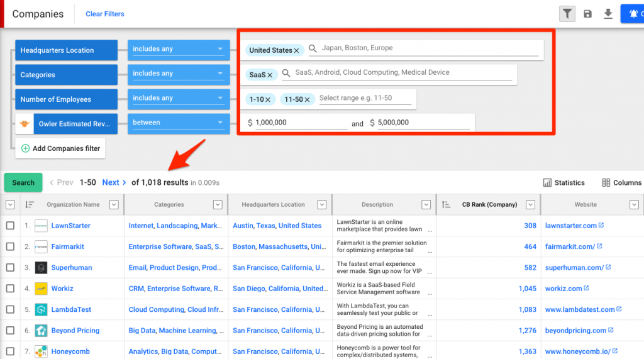Click the Owler Estimated Revenue filter button

click(75, 124)
